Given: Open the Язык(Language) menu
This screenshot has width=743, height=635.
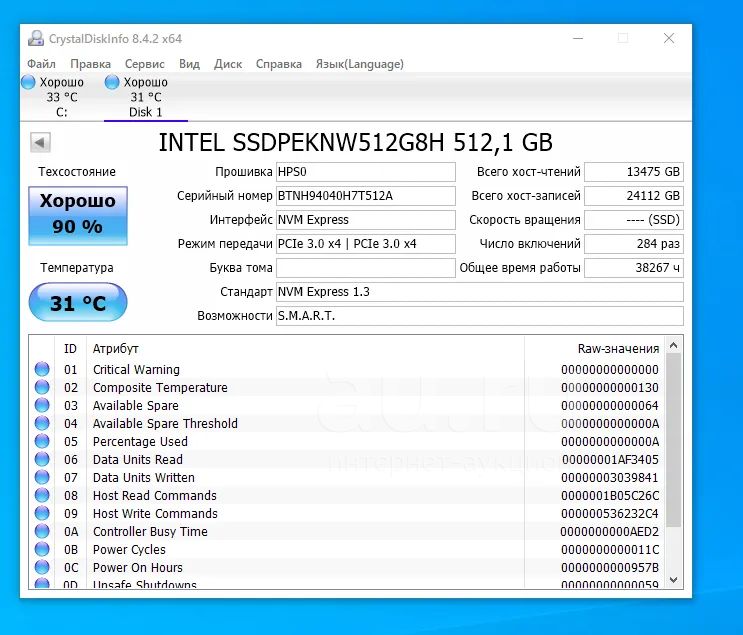Looking at the screenshot, I should pos(360,64).
